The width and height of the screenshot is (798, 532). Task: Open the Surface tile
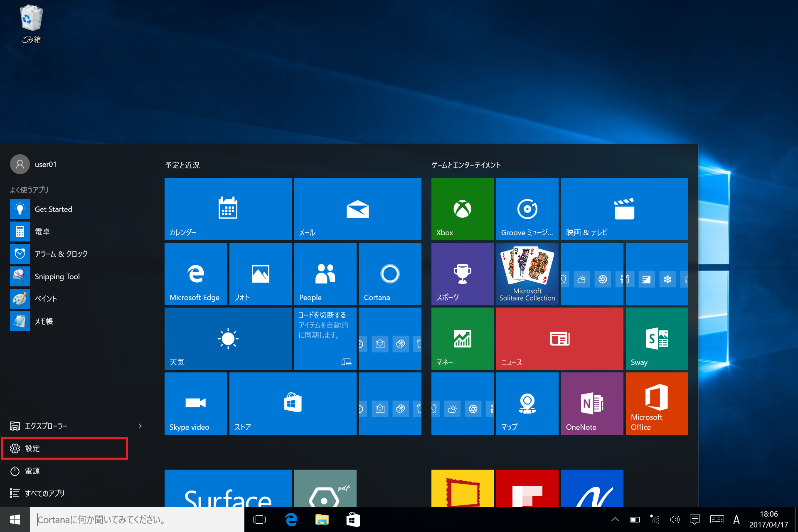(228, 488)
